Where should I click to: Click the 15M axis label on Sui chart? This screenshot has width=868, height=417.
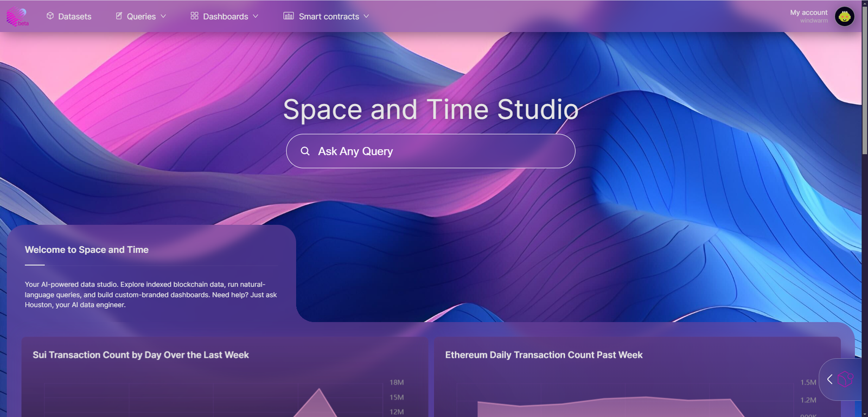point(397,397)
